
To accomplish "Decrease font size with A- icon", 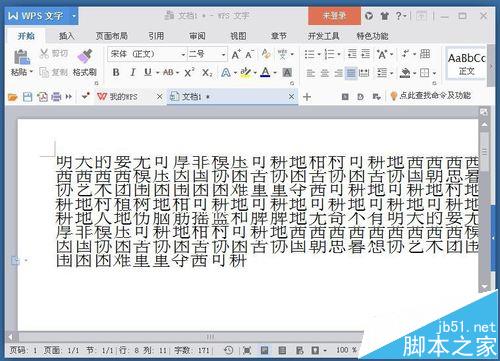I will click(x=249, y=54).
